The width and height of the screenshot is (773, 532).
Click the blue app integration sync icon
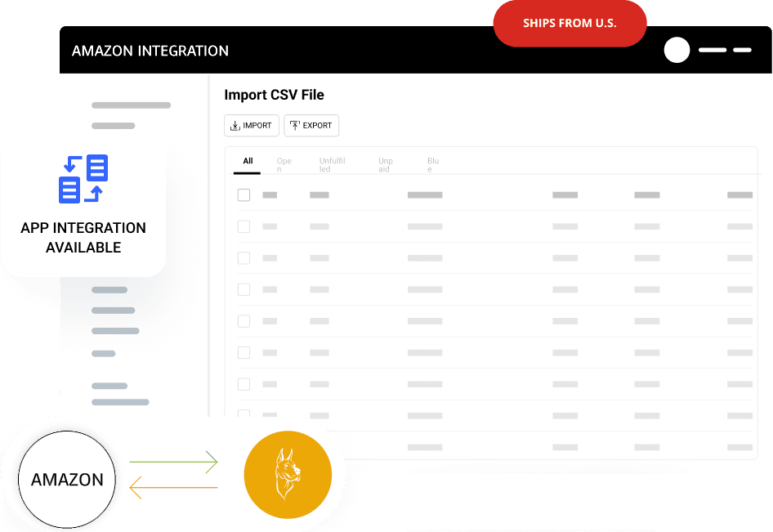pos(83,179)
